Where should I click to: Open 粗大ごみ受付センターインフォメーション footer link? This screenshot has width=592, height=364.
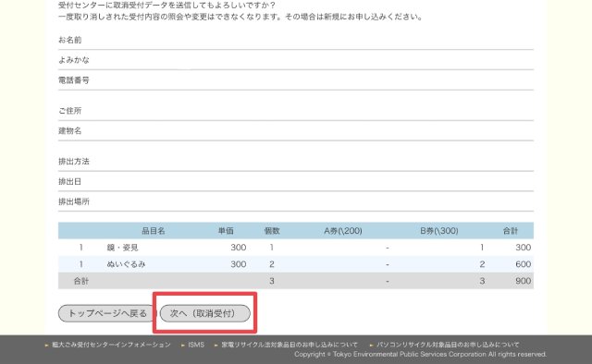(111, 345)
